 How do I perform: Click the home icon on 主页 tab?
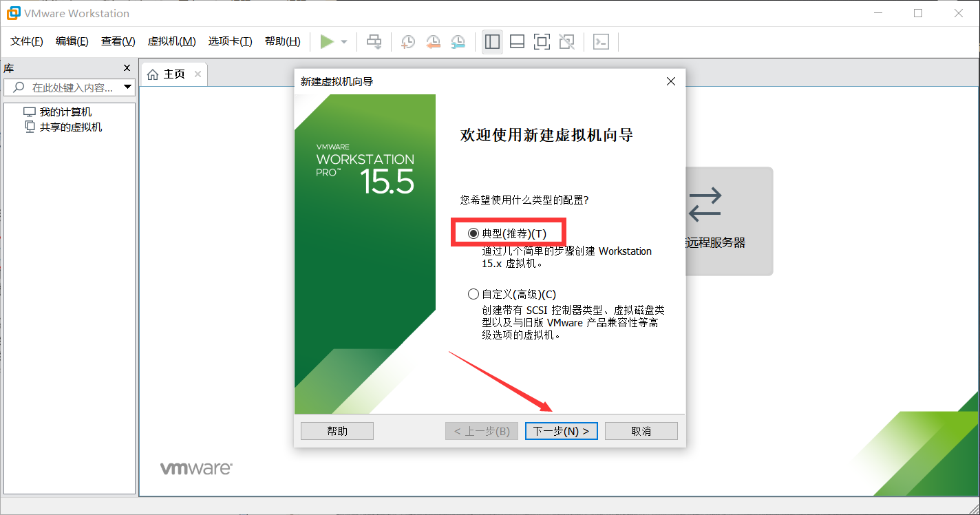[x=153, y=74]
